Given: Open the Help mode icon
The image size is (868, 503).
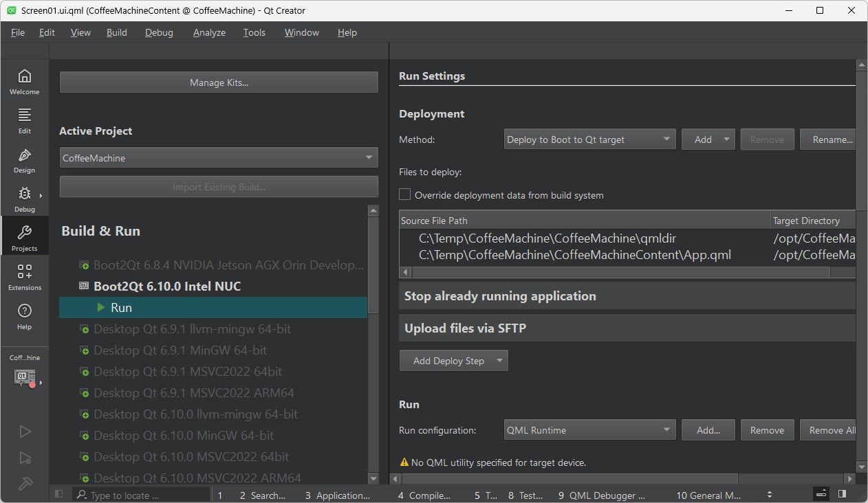Looking at the screenshot, I should [24, 315].
